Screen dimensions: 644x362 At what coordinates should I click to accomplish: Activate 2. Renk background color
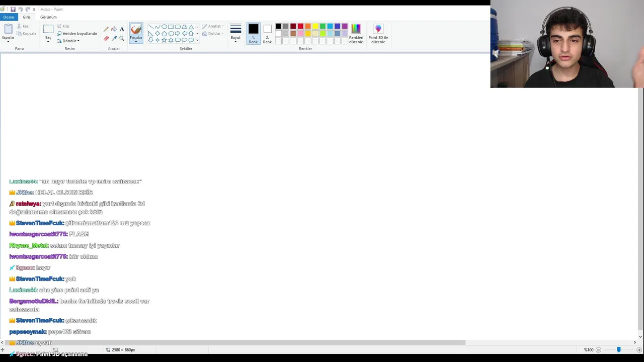267,34
